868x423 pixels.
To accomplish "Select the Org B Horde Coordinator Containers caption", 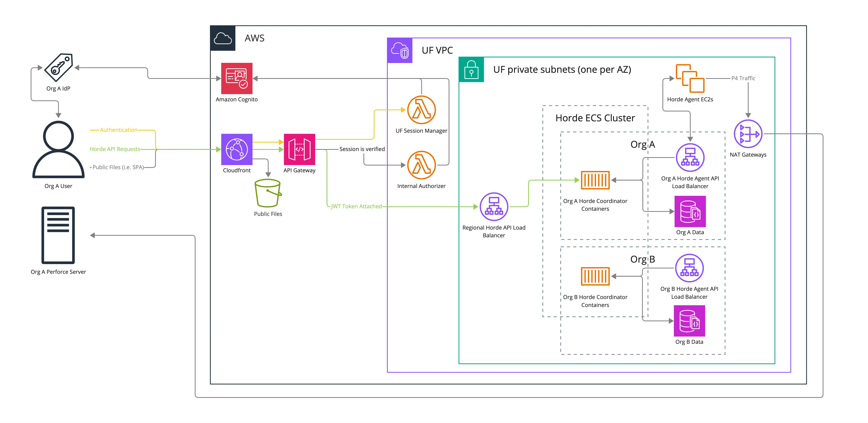I will pos(595,301).
